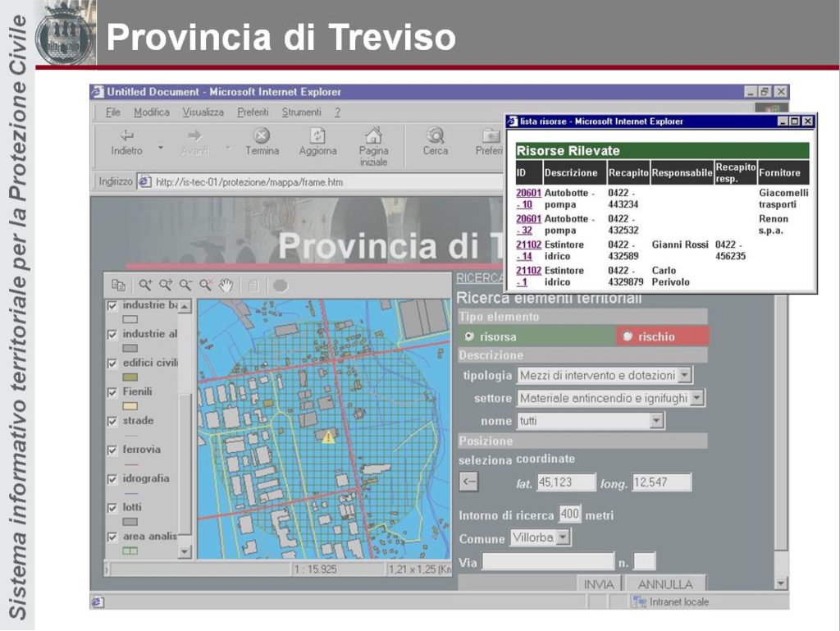Open the nome dropdown showing tutti

(x=657, y=420)
